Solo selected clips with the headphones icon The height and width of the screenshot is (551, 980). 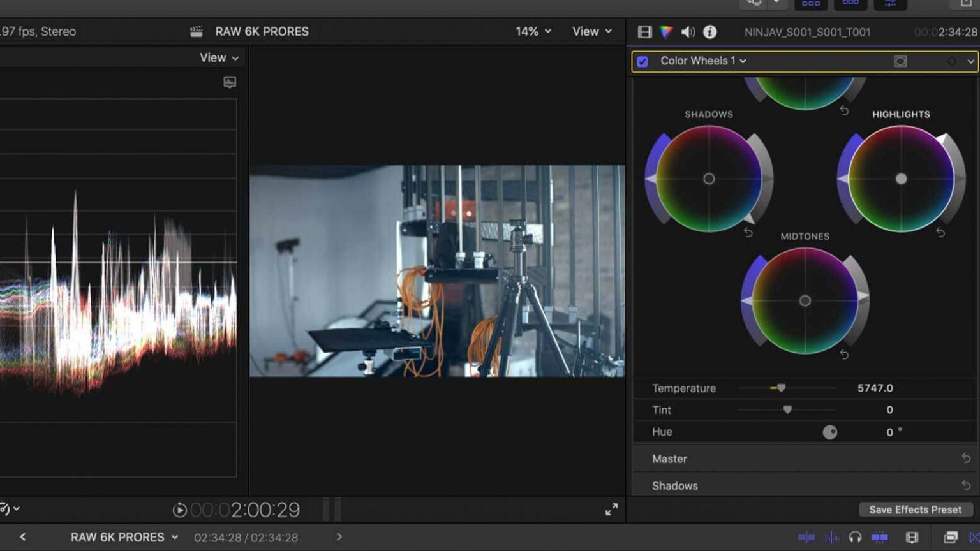(x=855, y=537)
